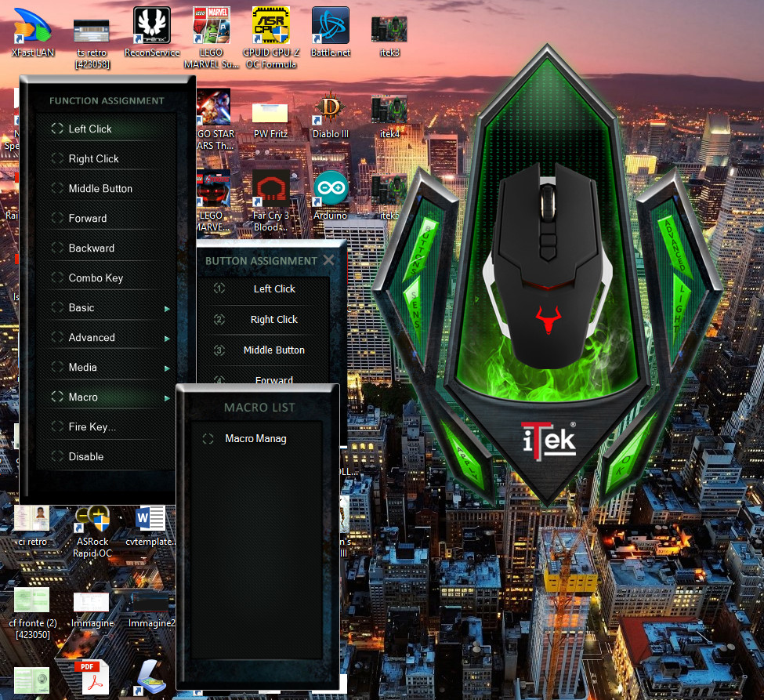Expand the Macro submenu arrow

click(x=167, y=398)
